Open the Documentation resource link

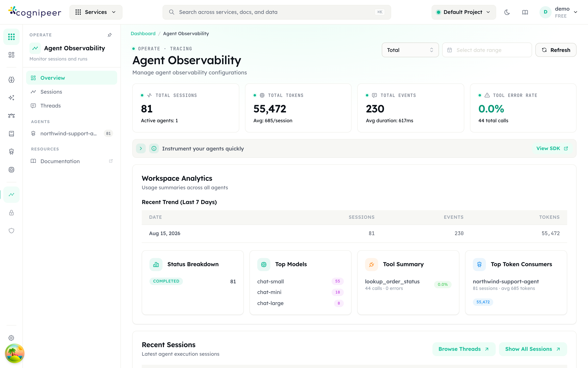(72, 161)
